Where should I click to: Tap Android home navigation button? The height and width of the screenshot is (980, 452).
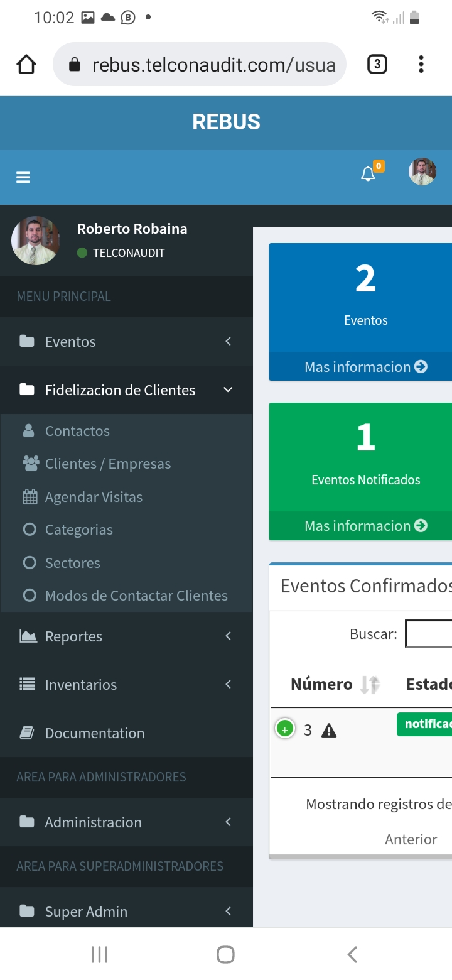tap(225, 955)
